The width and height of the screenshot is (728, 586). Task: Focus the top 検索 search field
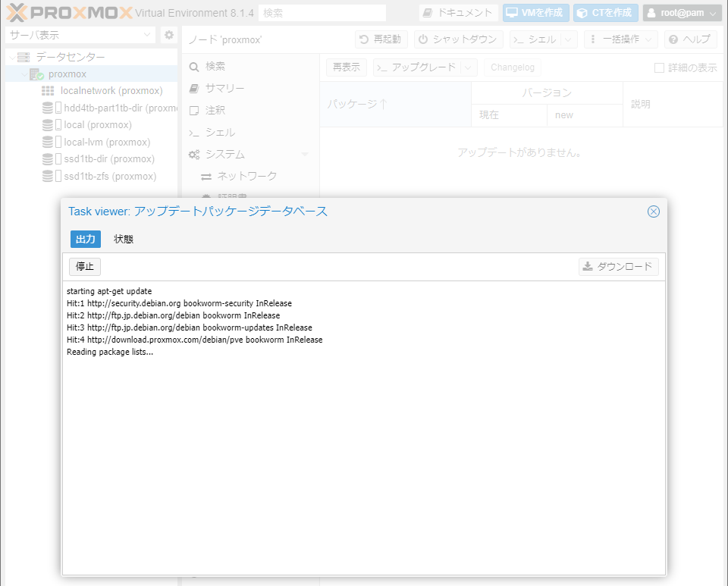[x=322, y=13]
